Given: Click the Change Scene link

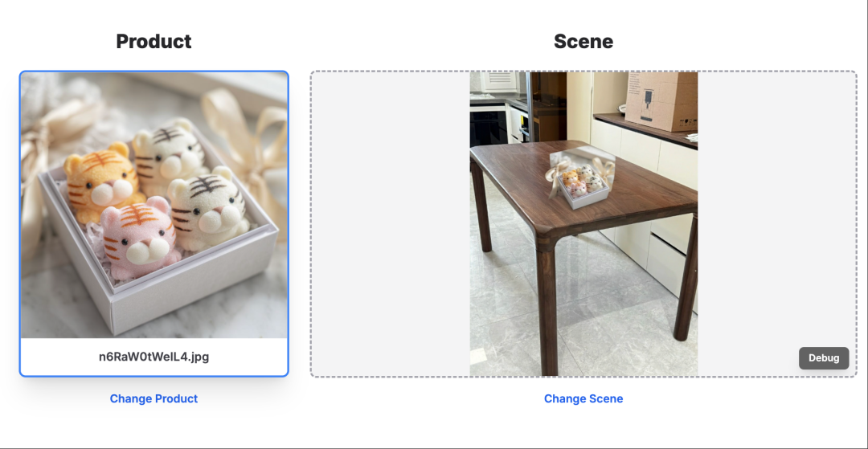Looking at the screenshot, I should pos(583,398).
